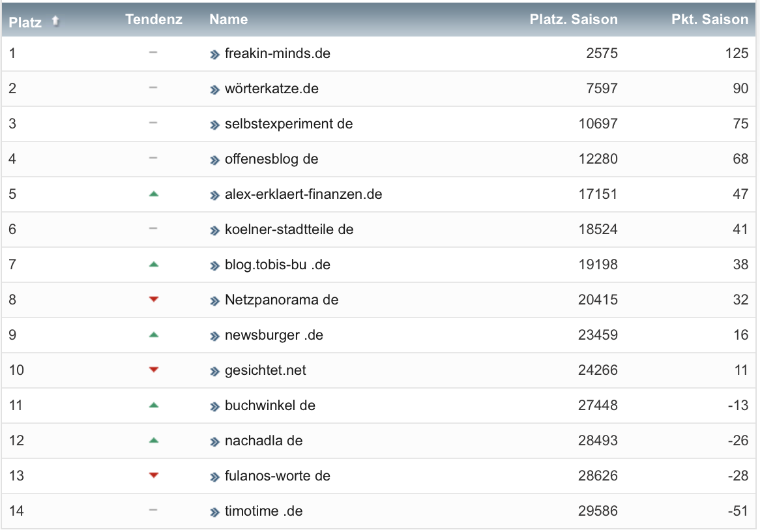
Task: Select the season points value 47
Action: point(740,194)
